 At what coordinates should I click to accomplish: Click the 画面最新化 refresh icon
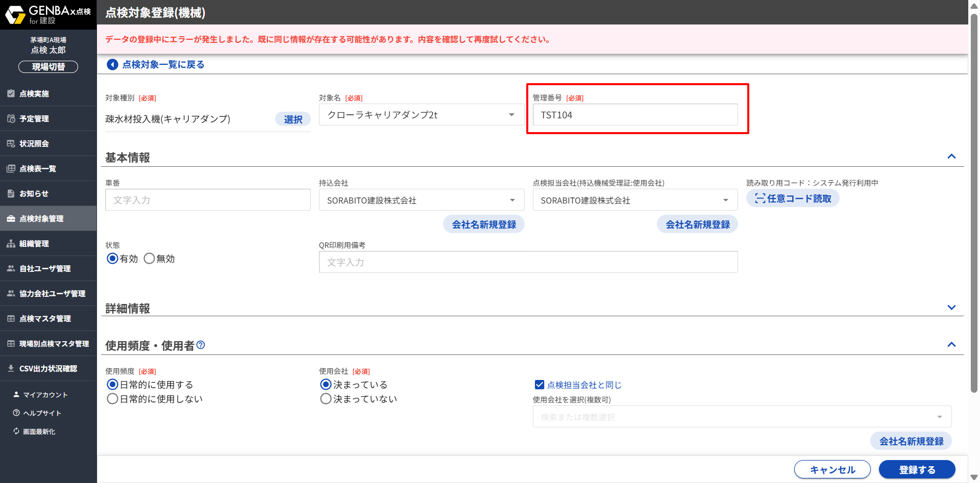click(x=16, y=431)
